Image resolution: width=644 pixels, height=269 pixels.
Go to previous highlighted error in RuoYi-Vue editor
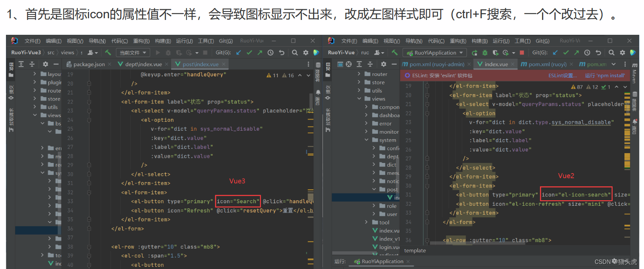pos(616,87)
